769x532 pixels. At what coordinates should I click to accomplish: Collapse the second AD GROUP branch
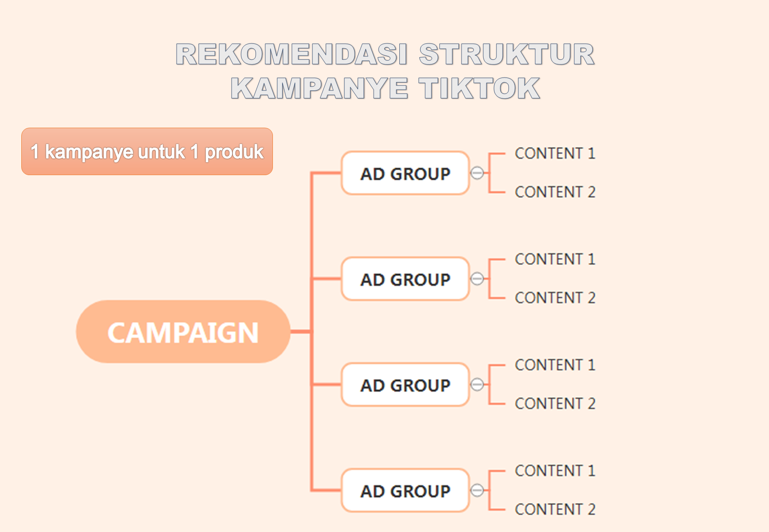click(x=477, y=279)
